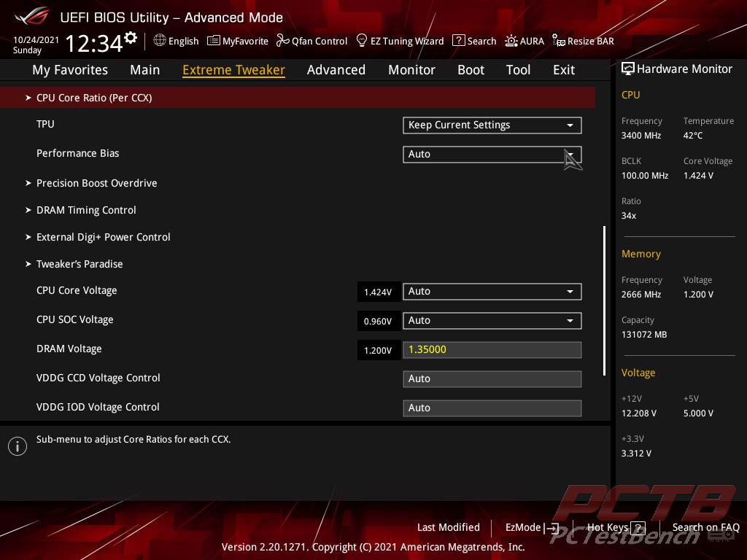747x560 pixels.
Task: Select the Extreme Tweaker tab
Action: click(234, 70)
